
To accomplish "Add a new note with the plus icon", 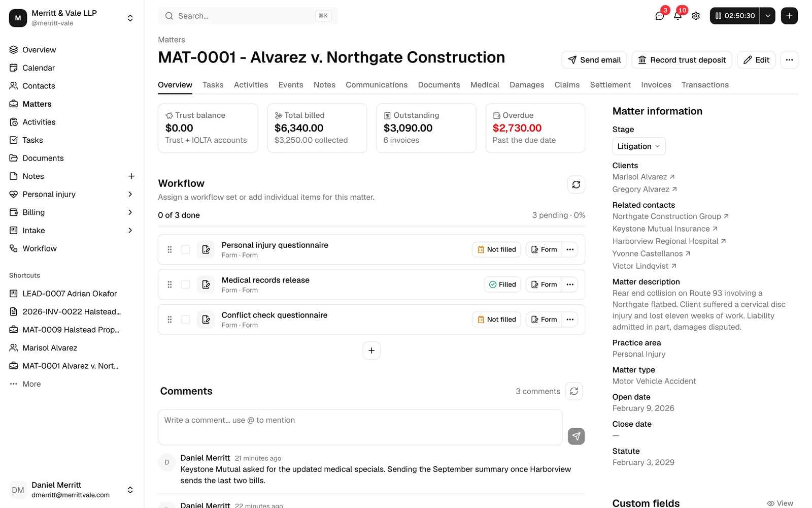I will pos(131,176).
